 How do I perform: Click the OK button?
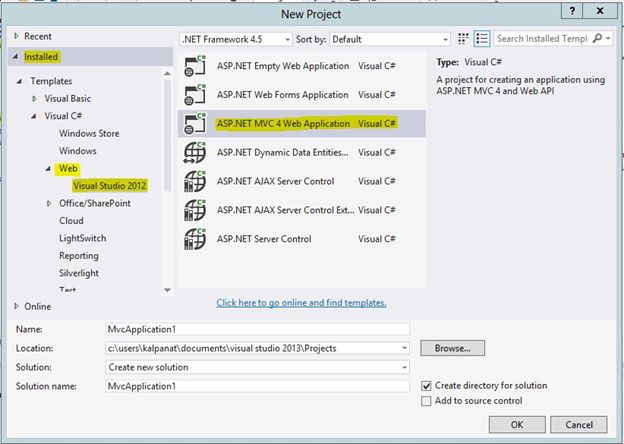(x=517, y=425)
